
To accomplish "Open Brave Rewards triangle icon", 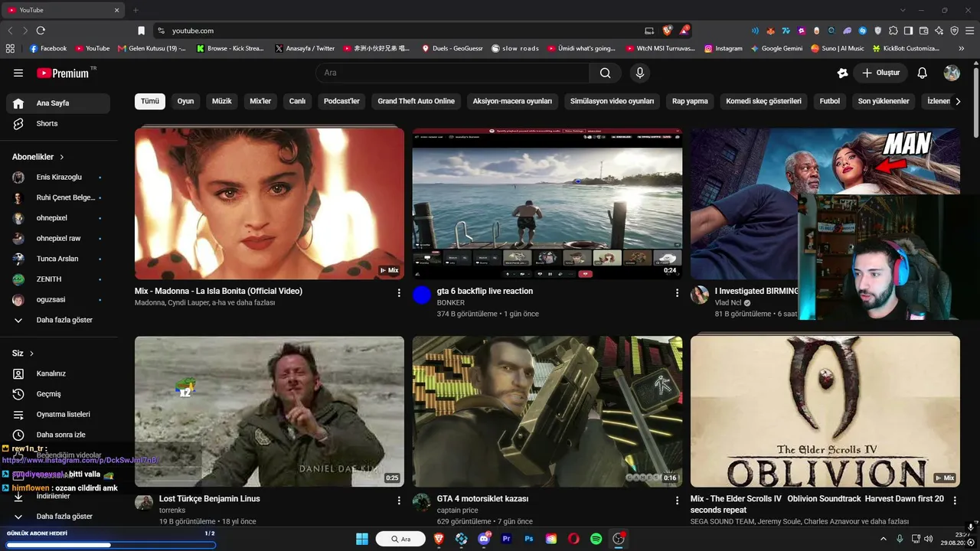I will pos(684,31).
